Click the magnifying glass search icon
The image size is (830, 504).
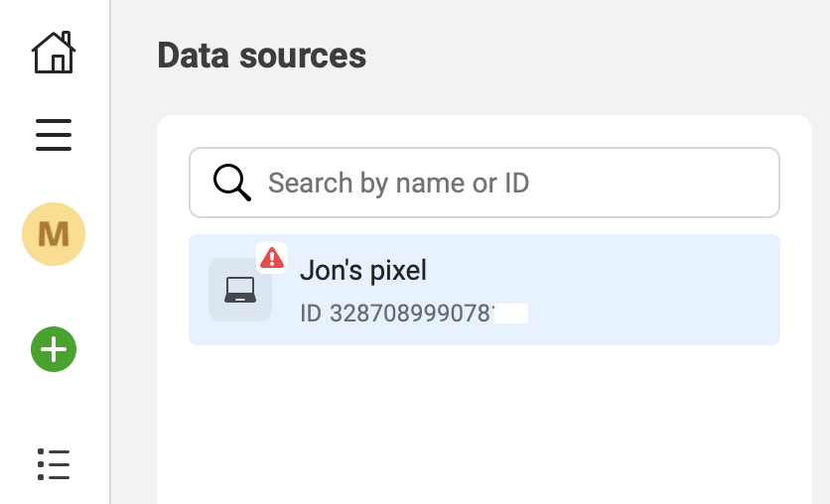tap(232, 183)
